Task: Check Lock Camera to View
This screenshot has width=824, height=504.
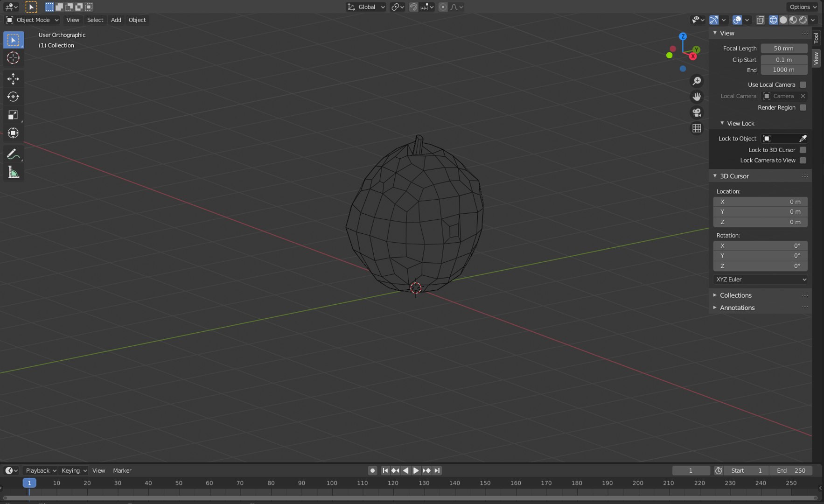Action: pyautogui.click(x=803, y=161)
